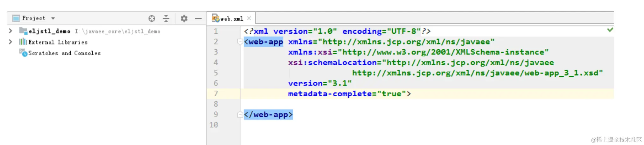Click line number 7 in the gutter
This screenshot has width=644, height=145.
coord(216,93)
